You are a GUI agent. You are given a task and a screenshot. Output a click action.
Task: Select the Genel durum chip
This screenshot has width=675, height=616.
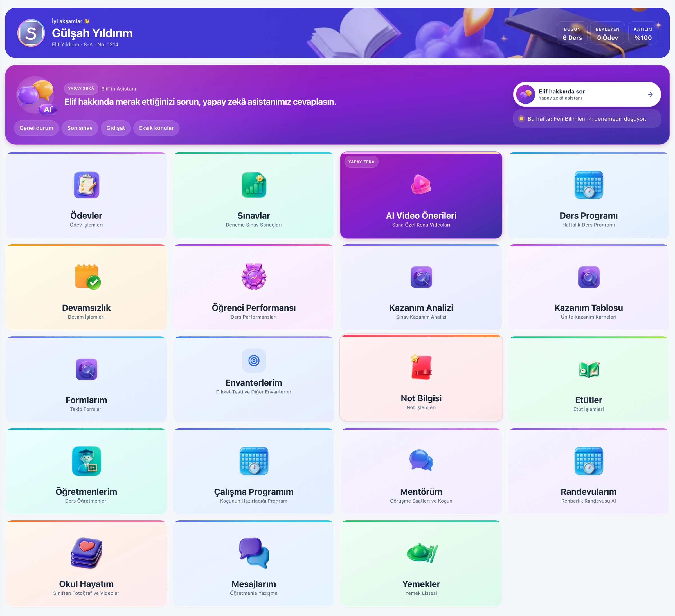click(x=37, y=128)
